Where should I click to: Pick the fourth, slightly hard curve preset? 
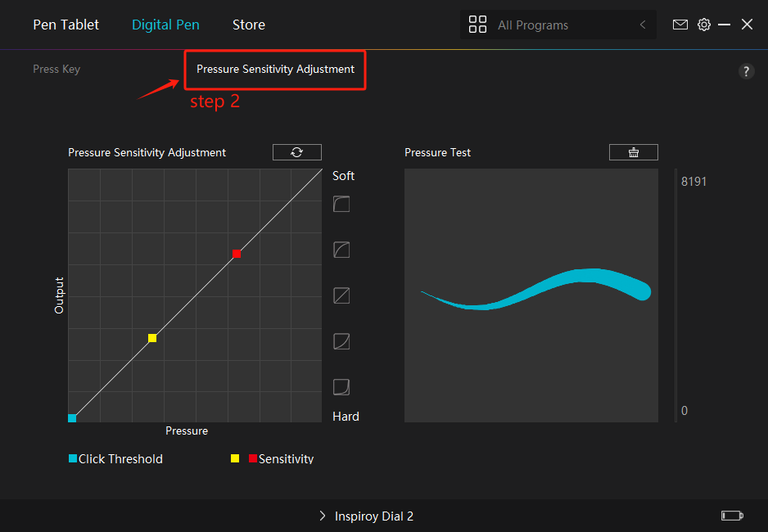coord(341,341)
